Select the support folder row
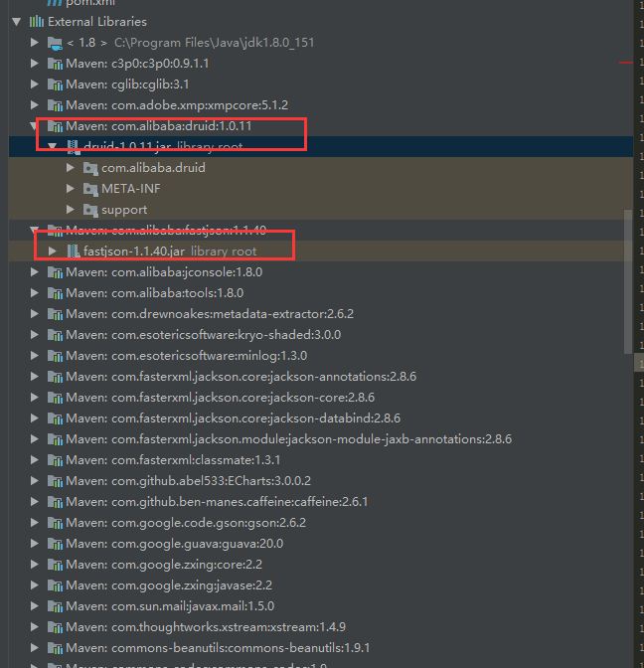644x668 pixels. pos(321,210)
